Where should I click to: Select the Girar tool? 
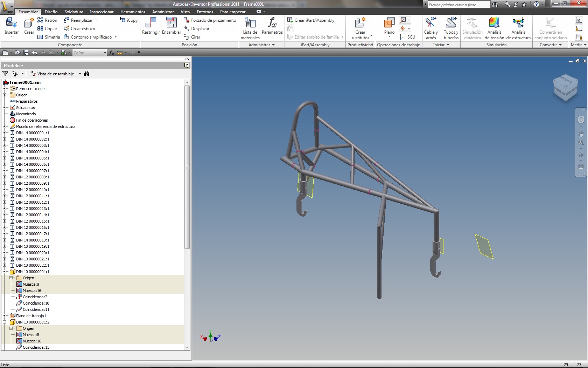point(192,37)
